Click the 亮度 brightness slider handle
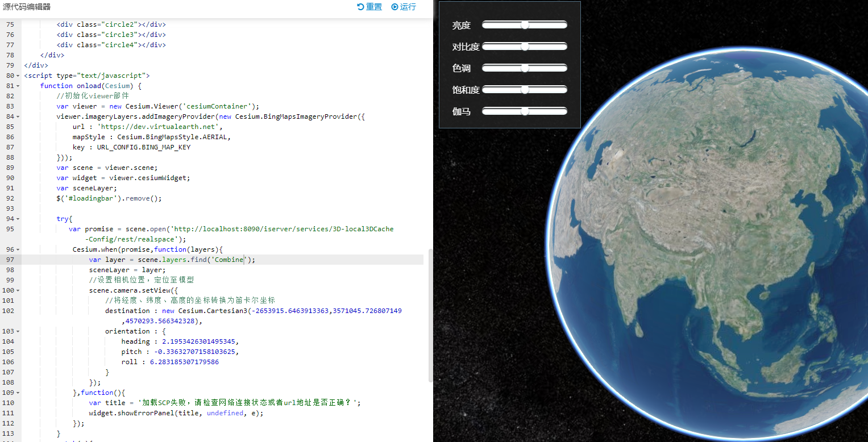The height and width of the screenshot is (442, 868). tap(525, 25)
